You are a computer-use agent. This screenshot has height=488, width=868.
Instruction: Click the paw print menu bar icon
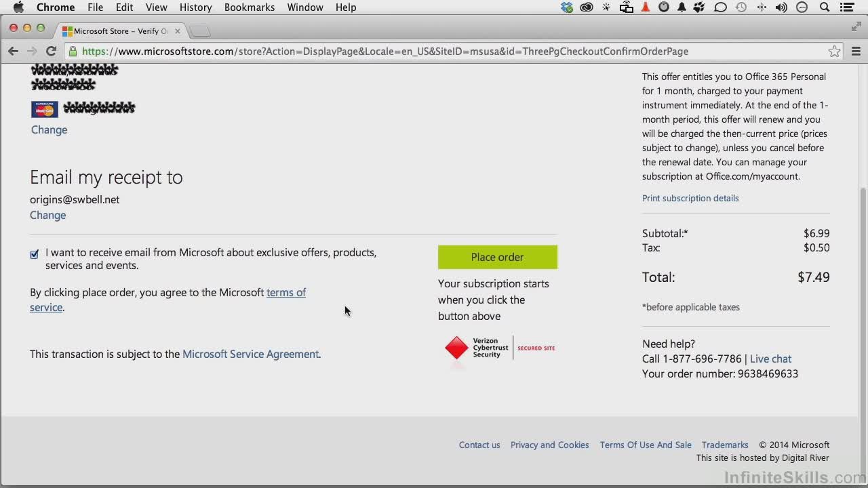pos(700,7)
